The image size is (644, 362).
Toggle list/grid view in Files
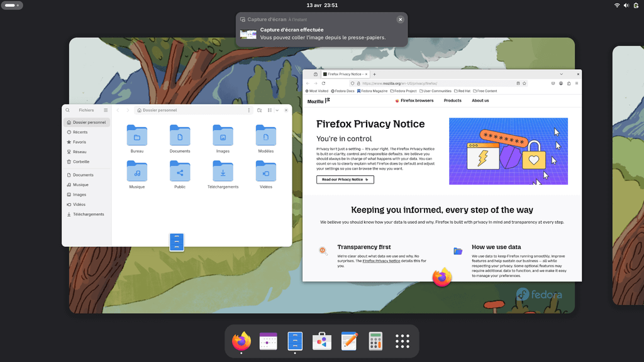point(270,110)
